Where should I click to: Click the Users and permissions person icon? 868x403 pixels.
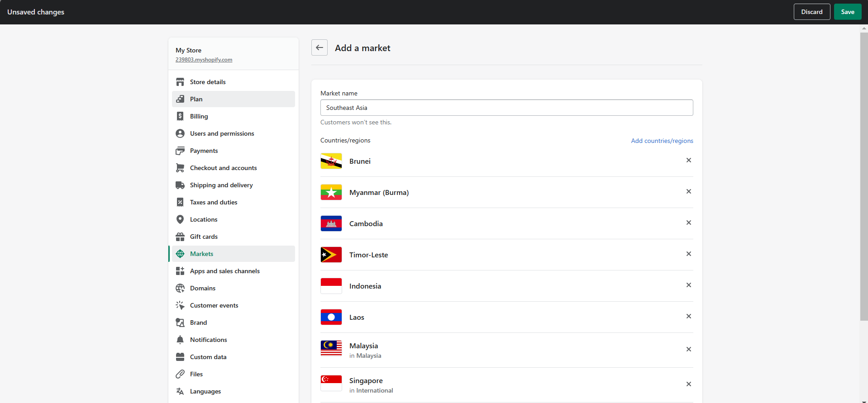point(180,133)
